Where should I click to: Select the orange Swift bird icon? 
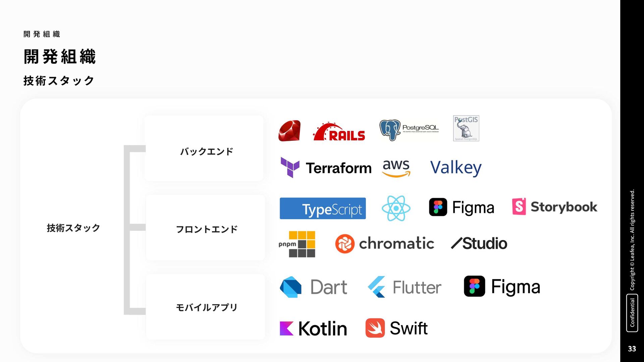[x=375, y=328]
